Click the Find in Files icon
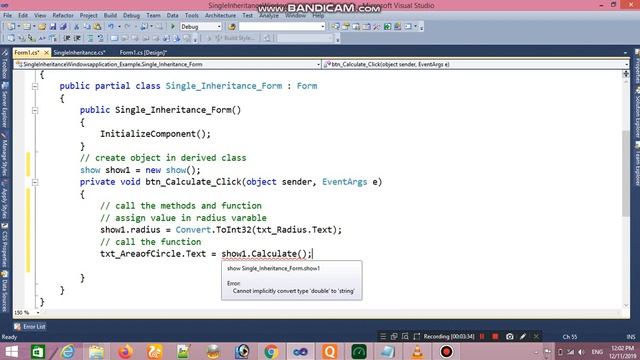Screen dimensions: 640x360 pos(232,27)
